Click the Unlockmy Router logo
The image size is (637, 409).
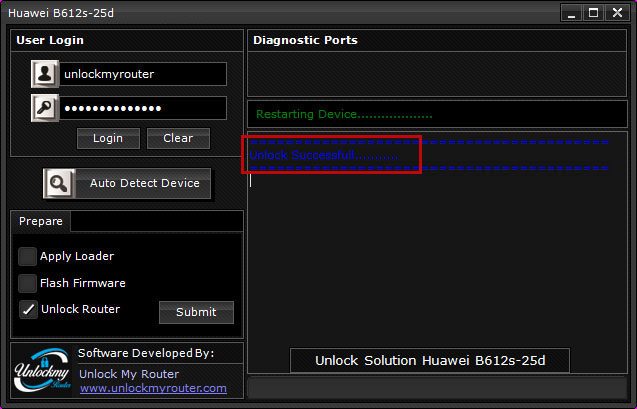[42, 370]
